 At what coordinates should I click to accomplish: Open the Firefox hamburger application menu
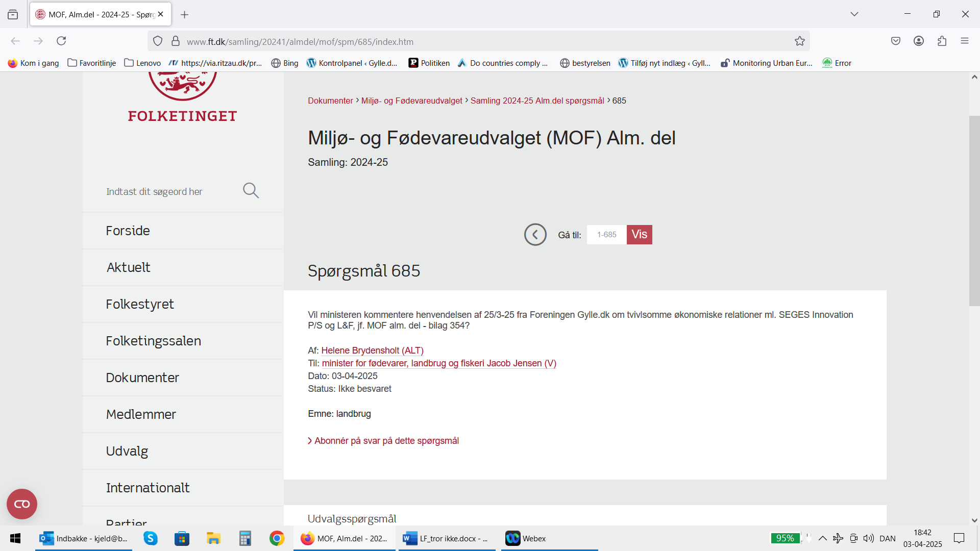pos(965,41)
